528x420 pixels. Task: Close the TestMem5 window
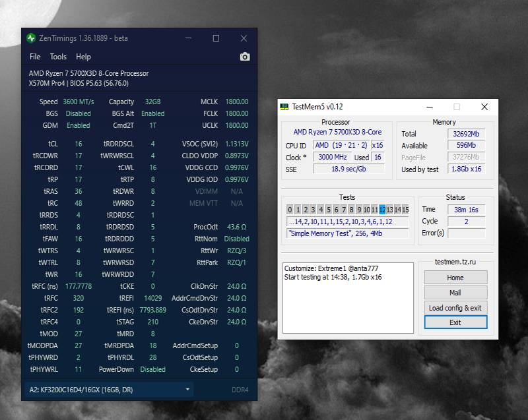coord(484,107)
